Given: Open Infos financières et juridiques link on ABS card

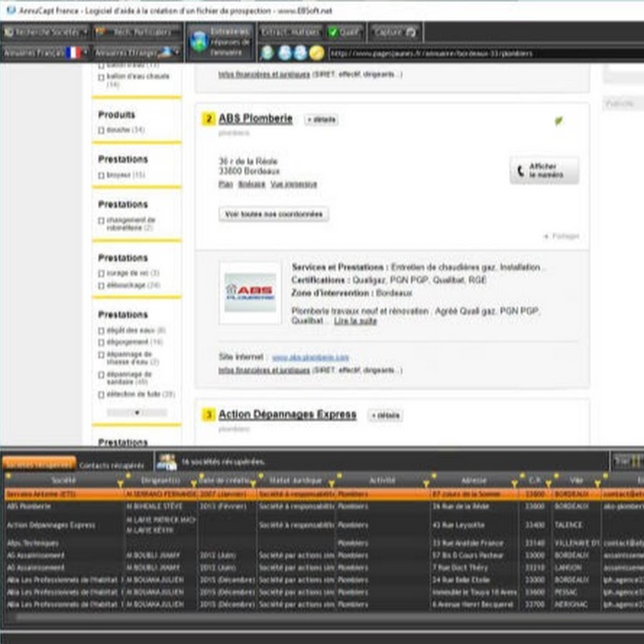Looking at the screenshot, I should pyautogui.click(x=264, y=371).
